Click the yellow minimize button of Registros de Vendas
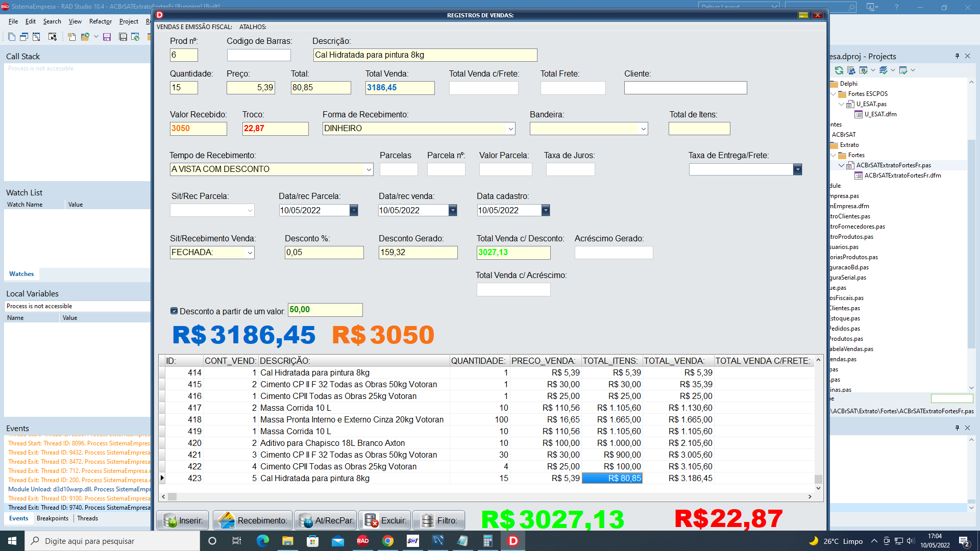This screenshot has height=551, width=980. coord(803,15)
